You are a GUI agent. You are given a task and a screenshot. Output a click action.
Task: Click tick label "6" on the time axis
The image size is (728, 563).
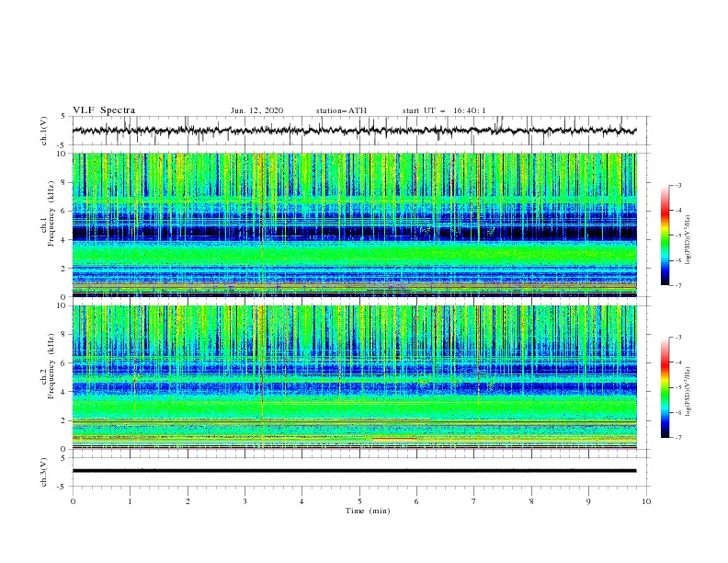coord(416,501)
